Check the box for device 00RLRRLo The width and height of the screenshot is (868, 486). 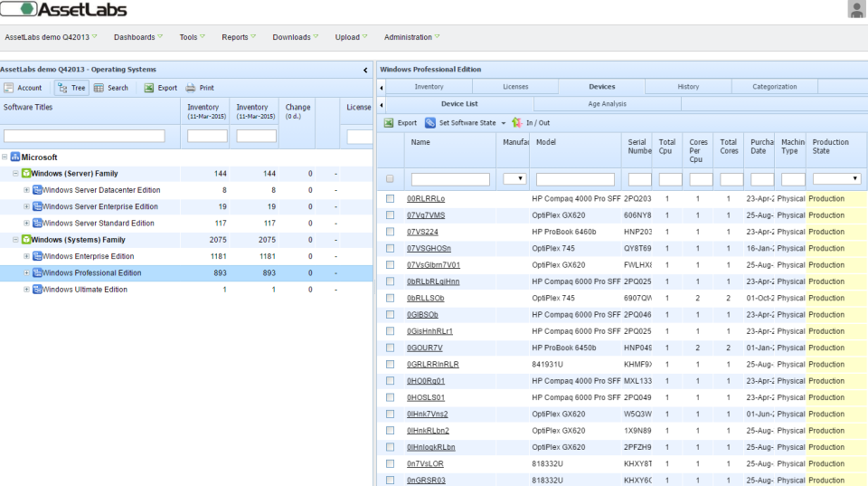[391, 198]
